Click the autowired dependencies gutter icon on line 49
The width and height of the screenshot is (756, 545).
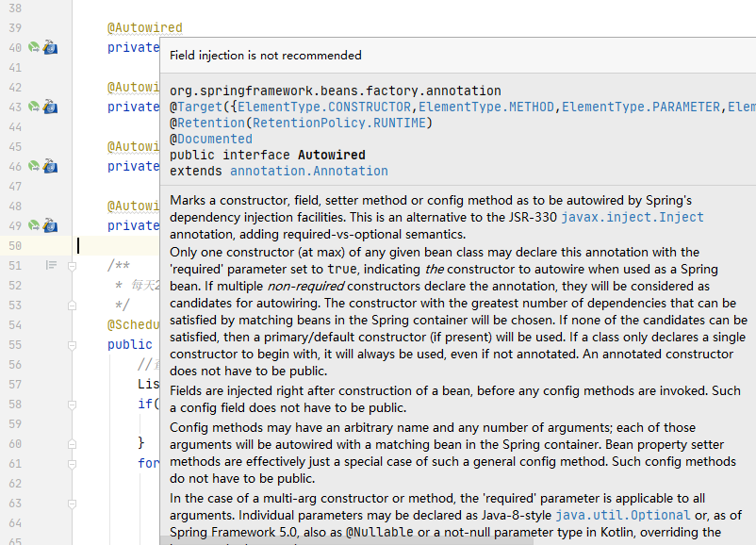click(x=50, y=225)
